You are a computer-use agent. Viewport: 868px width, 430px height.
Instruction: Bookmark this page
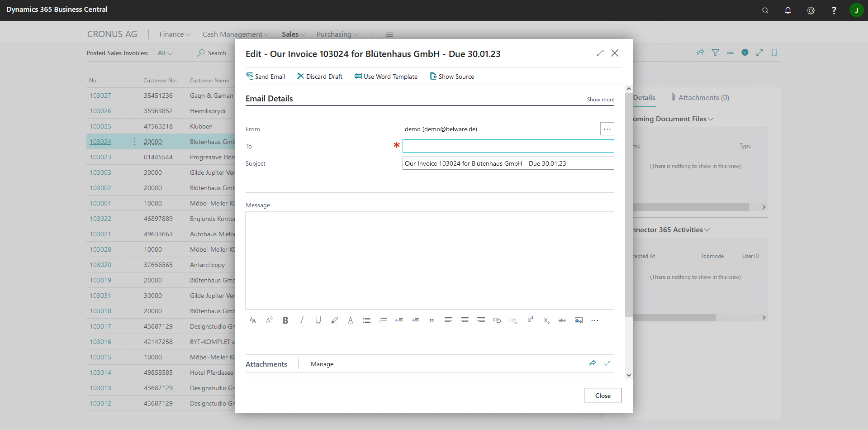coord(774,53)
